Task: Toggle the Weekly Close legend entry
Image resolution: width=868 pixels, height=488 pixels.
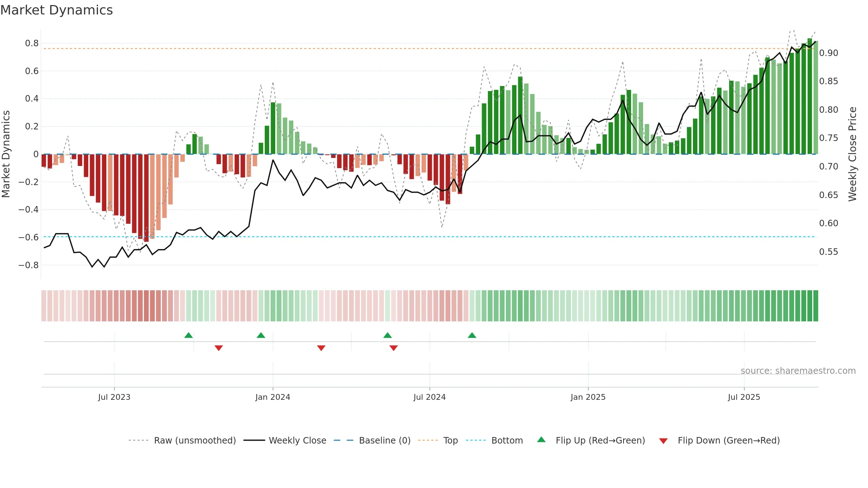Action: click(x=285, y=440)
